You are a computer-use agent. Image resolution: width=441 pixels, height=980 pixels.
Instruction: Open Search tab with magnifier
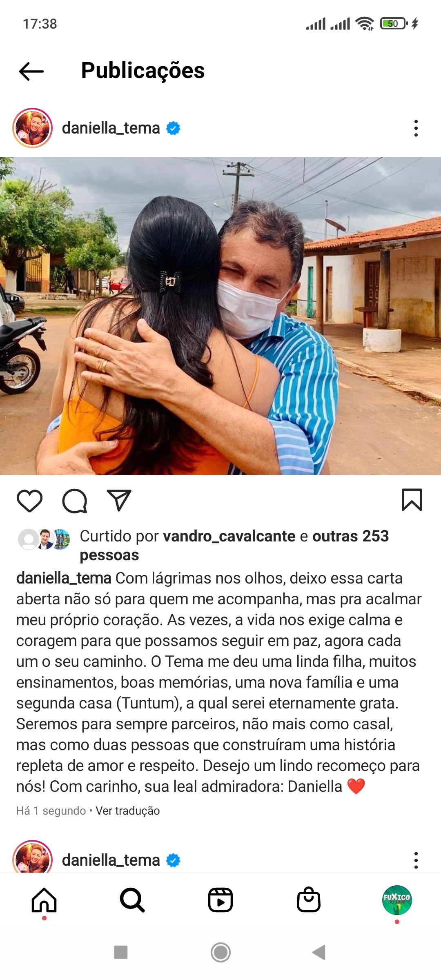click(x=132, y=900)
